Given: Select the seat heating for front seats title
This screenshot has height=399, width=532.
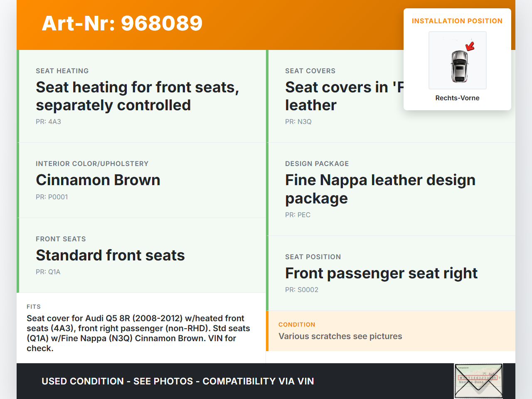Looking at the screenshot, I should pos(137,96).
